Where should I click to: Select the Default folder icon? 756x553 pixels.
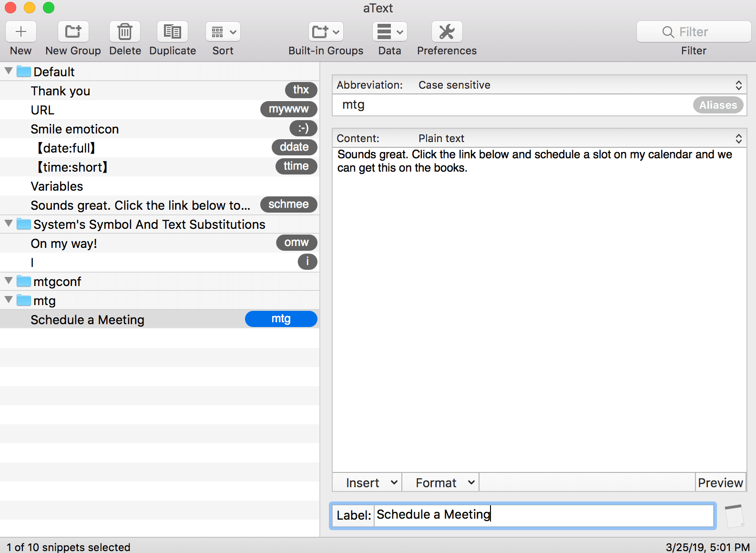click(x=24, y=72)
